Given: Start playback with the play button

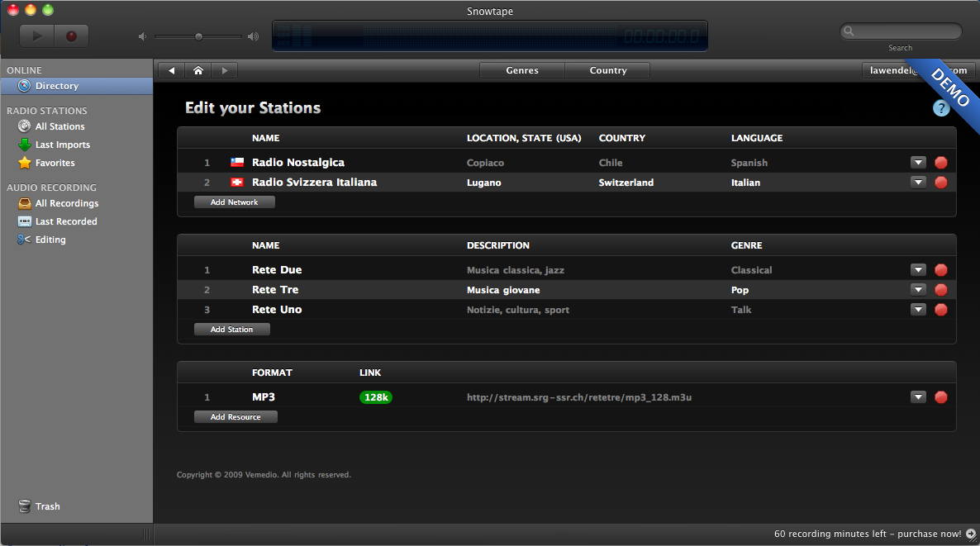Looking at the screenshot, I should coord(37,36).
